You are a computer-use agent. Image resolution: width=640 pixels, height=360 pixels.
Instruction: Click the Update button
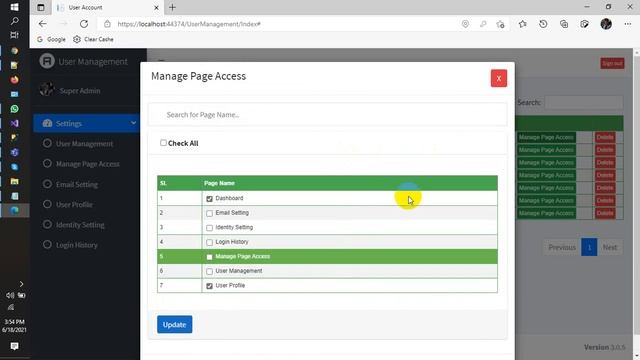pos(174,324)
